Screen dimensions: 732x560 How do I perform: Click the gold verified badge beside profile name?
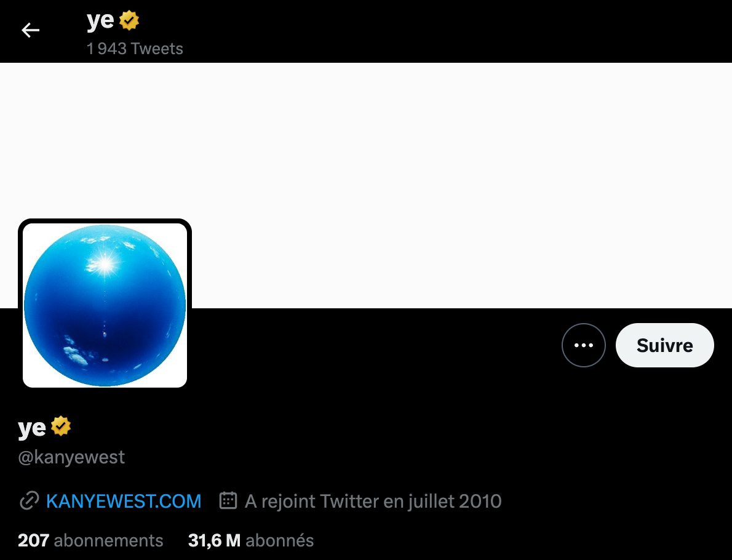coord(61,426)
